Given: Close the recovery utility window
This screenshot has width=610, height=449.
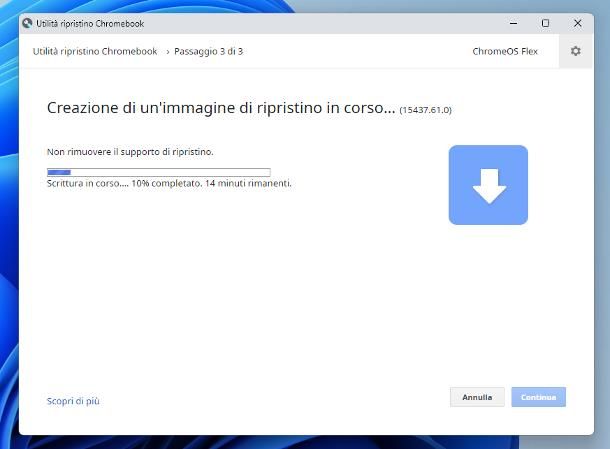Looking at the screenshot, I should (578, 23).
